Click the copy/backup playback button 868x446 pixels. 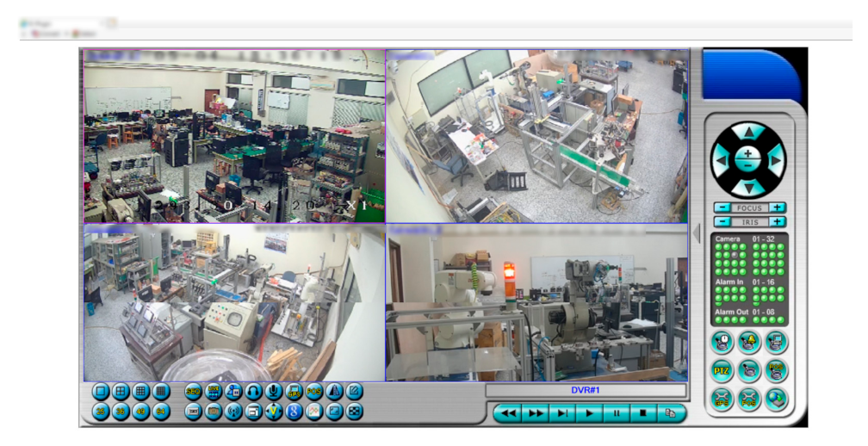click(x=670, y=413)
